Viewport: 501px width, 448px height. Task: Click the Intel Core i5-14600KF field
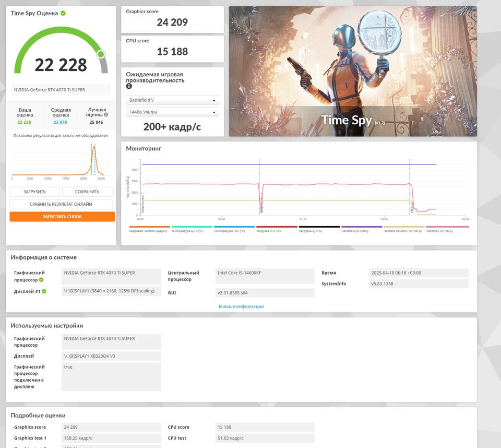[x=265, y=276]
